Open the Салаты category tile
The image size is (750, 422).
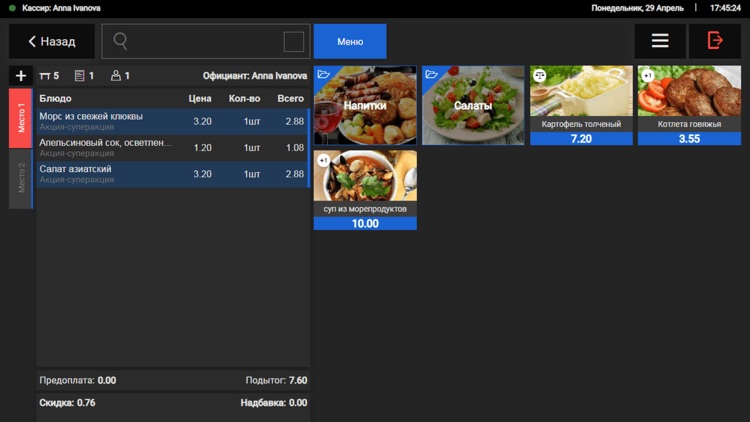coord(473,105)
